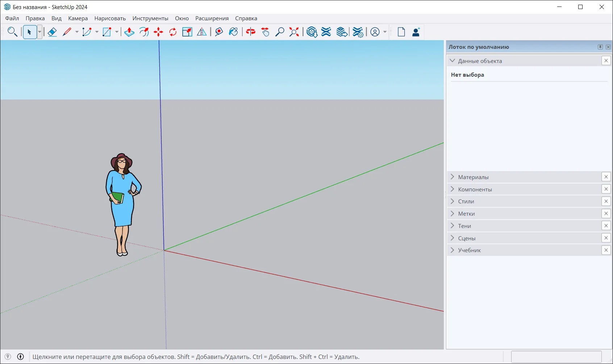Screen dimensions: 613x364
Task: Open the signed-in user account icon
Action: coord(375,32)
